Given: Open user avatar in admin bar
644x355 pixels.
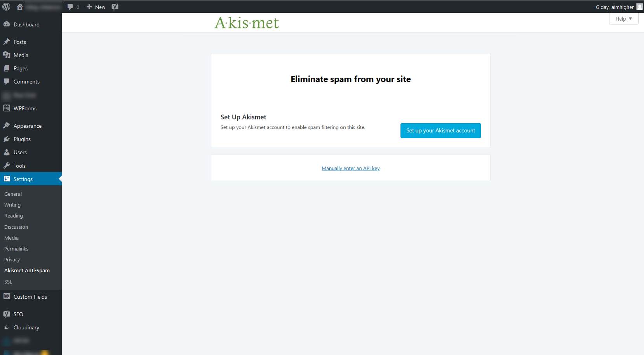Looking at the screenshot, I should click(x=639, y=7).
